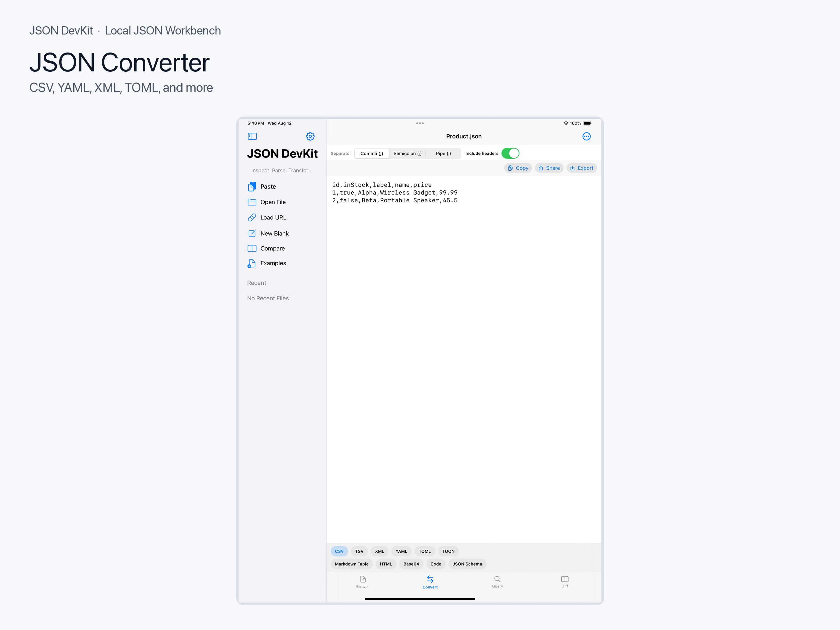Click the Product.json title
This screenshot has height=630, width=840.
click(464, 136)
